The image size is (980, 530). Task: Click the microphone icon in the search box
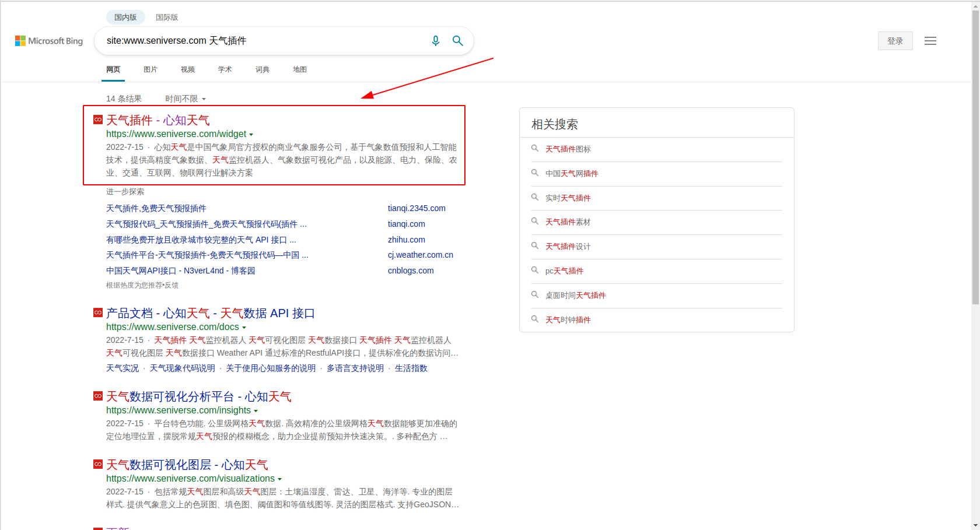435,41
